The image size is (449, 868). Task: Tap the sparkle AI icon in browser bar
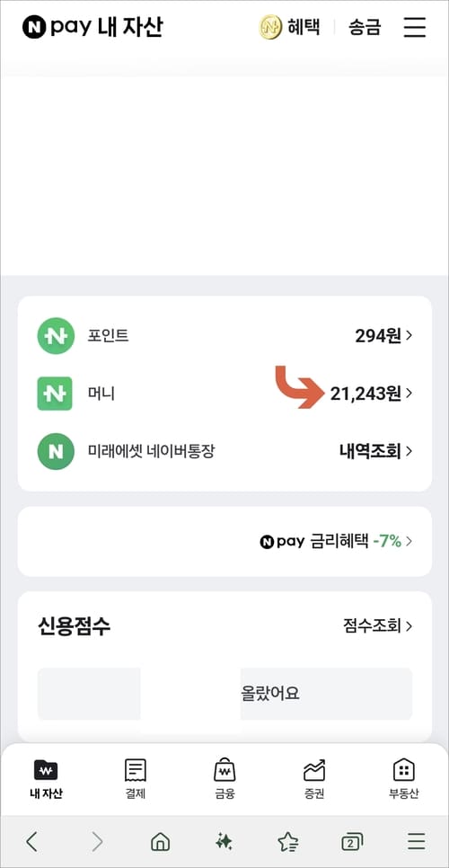click(224, 841)
